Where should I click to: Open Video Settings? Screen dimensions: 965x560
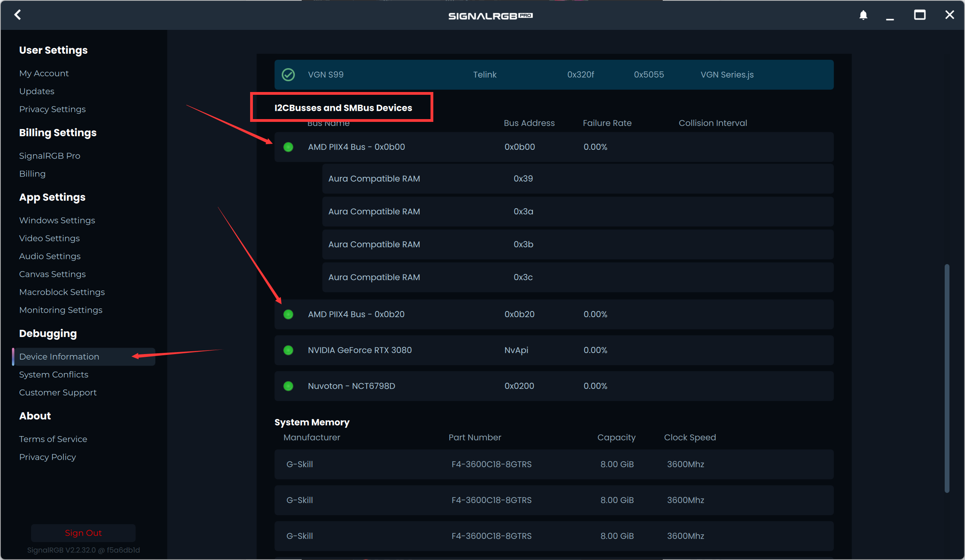tap(49, 238)
